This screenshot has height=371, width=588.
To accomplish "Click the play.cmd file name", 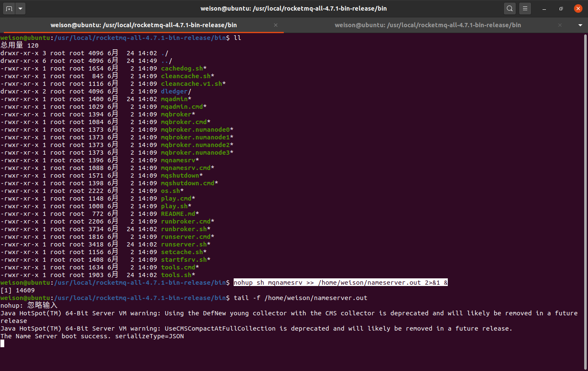I will point(176,198).
